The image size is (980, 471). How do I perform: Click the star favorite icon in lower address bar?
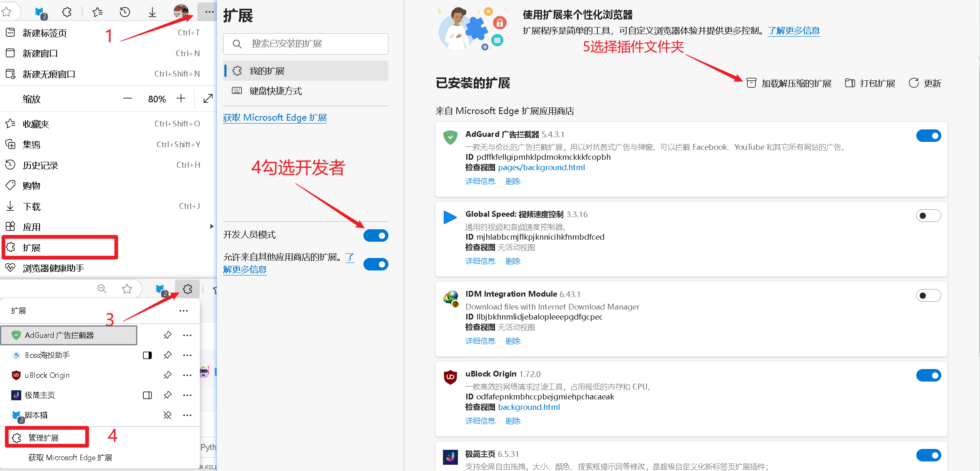tap(127, 289)
